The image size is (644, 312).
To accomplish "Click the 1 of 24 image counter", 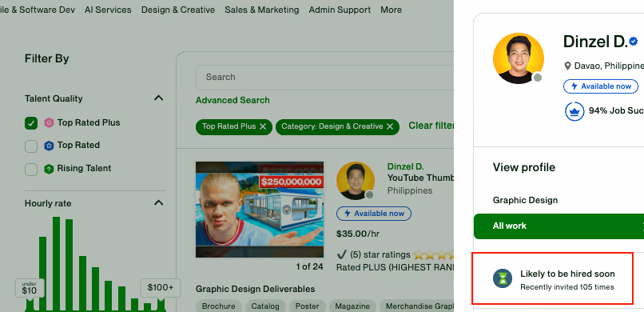I will click(x=310, y=266).
